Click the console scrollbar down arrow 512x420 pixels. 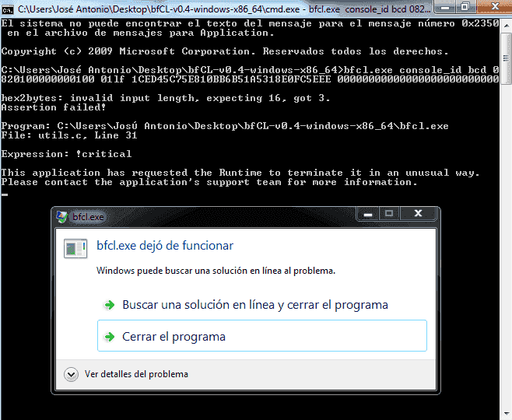(506, 413)
